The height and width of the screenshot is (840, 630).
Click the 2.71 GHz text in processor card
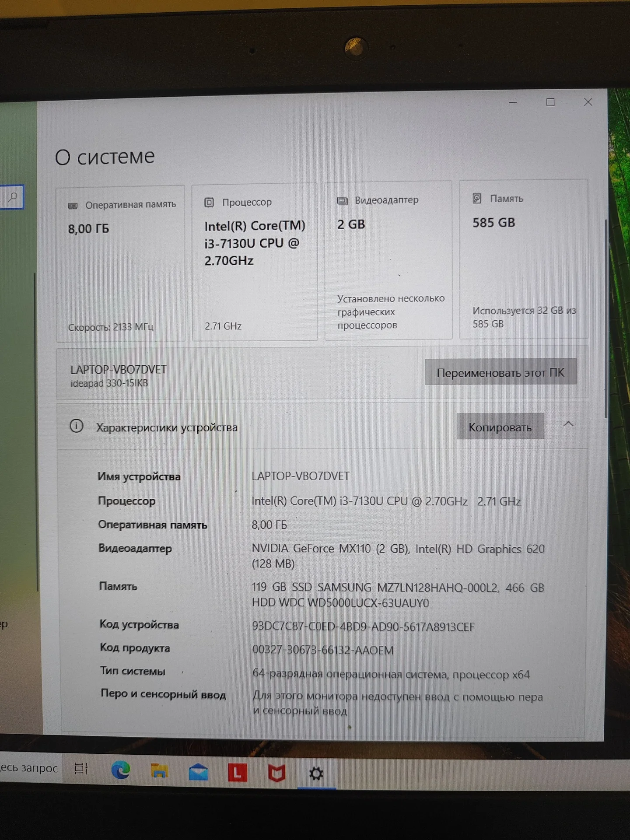pos(223,326)
